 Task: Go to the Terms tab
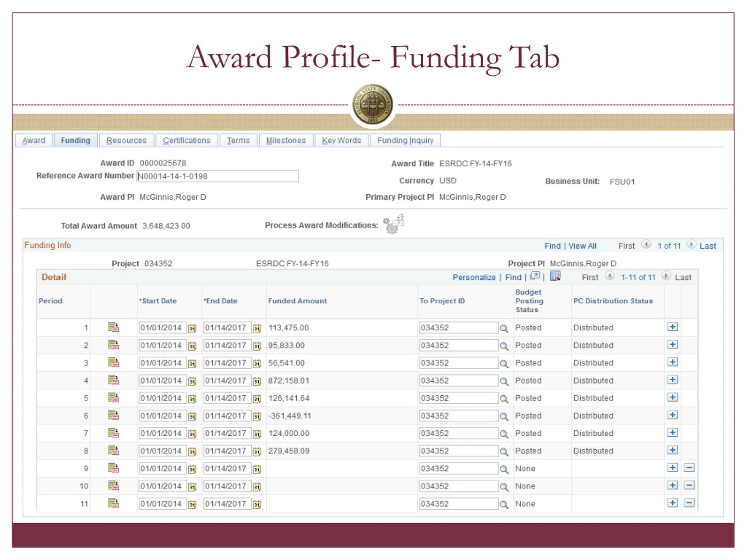(x=238, y=140)
